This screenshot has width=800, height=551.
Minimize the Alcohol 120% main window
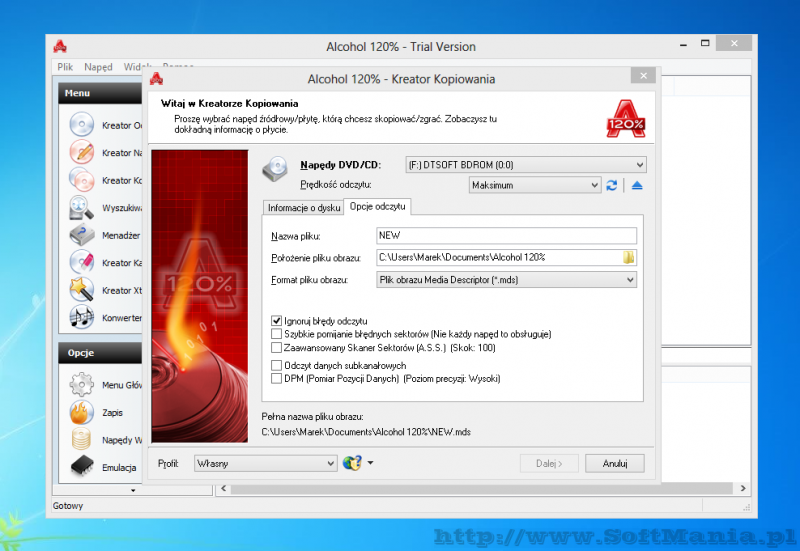tap(683, 44)
